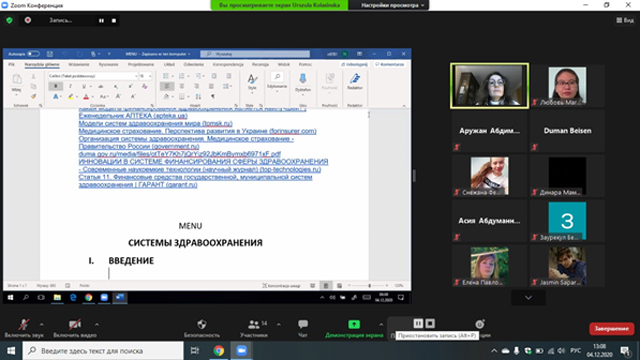Open Chrome from the Windows taskbar
Screen dimensions: 640x360
[218, 351]
